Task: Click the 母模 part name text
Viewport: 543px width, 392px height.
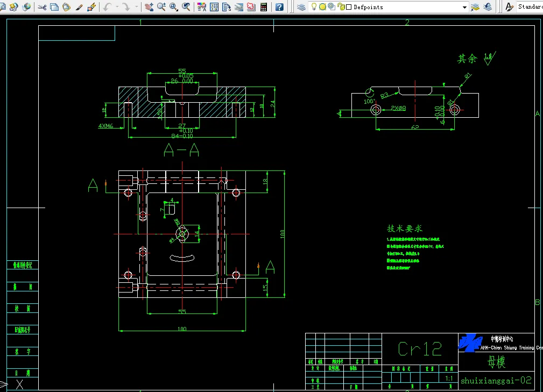Action: point(496,362)
